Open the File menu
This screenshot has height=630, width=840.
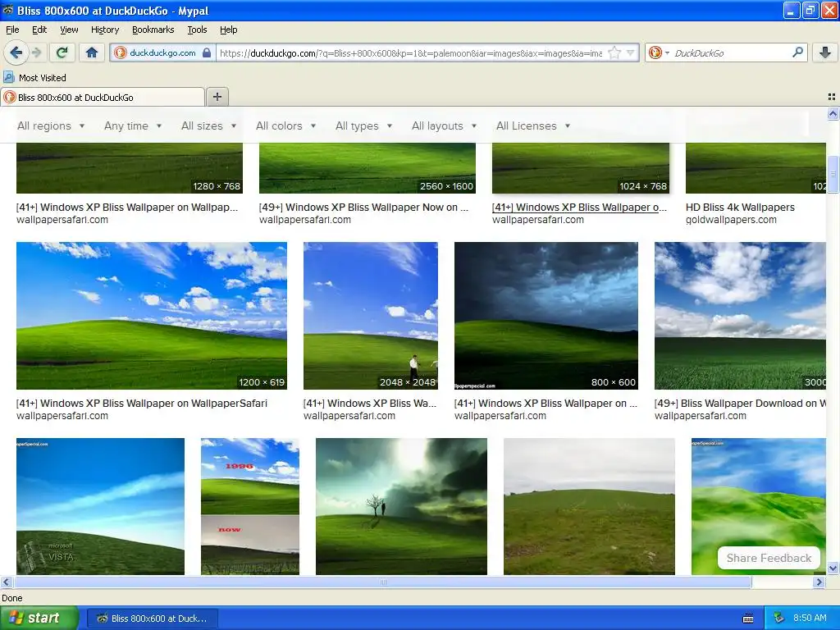(12, 30)
